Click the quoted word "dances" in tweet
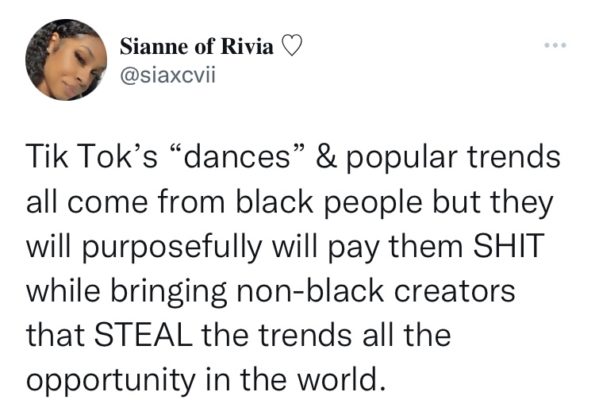Screen dimensions: 595x415 237,157
